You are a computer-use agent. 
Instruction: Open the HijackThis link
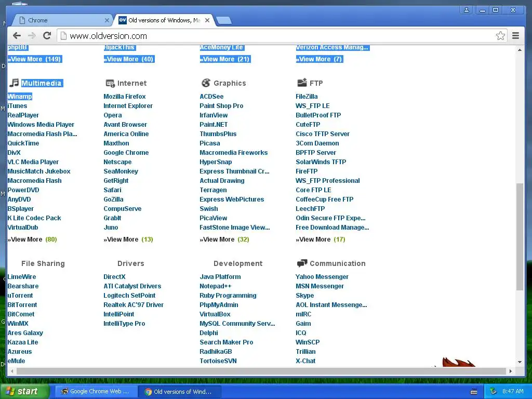pos(119,47)
